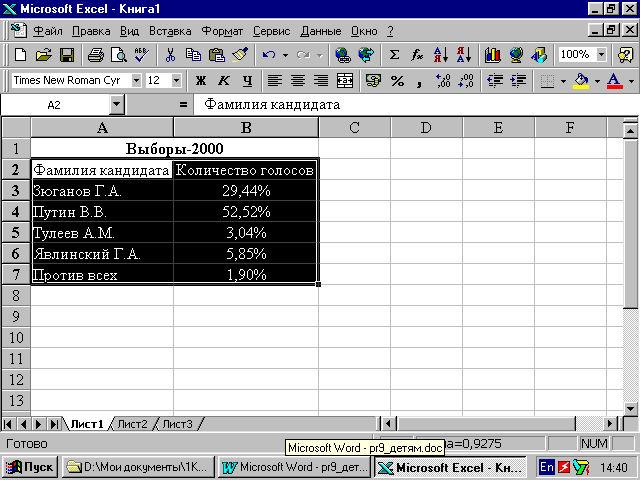Expand the font name dropdown
The width and height of the screenshot is (640, 480).
tap(136, 80)
